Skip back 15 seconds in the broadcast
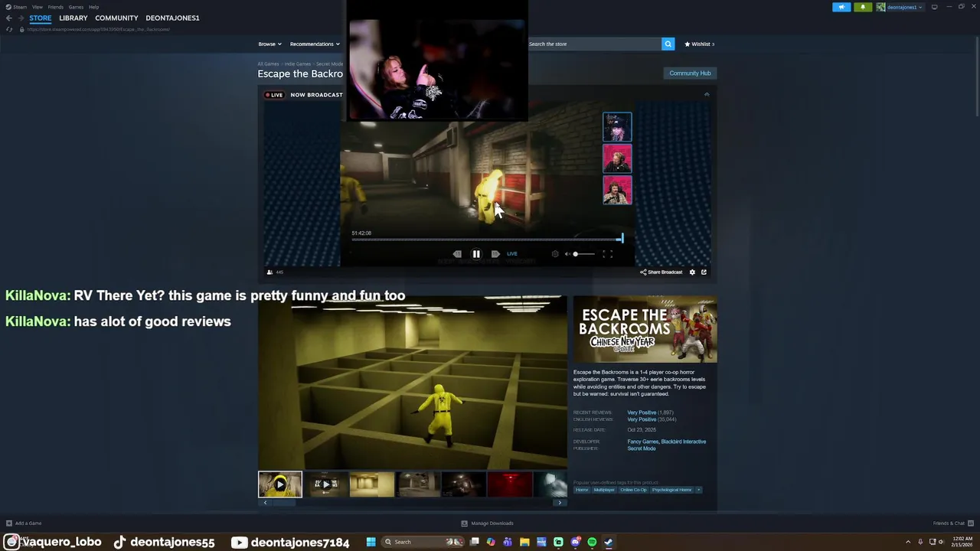The image size is (980, 551). pos(457,254)
